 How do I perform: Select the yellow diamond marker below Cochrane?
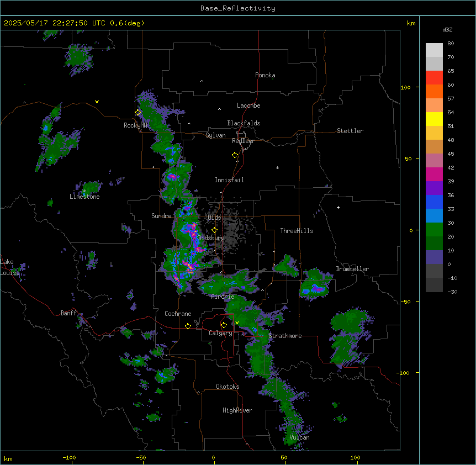pyautogui.click(x=188, y=326)
